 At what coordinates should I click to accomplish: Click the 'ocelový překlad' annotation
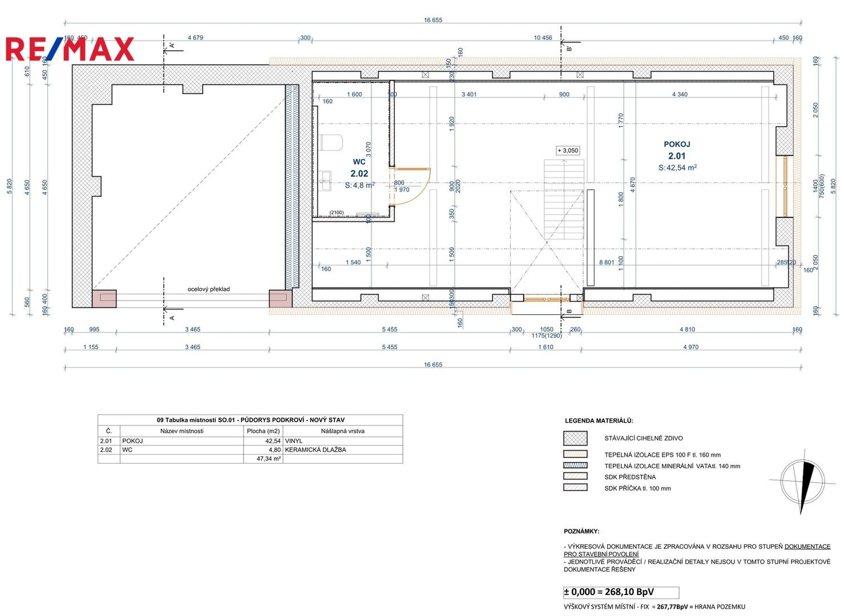pos(208,289)
